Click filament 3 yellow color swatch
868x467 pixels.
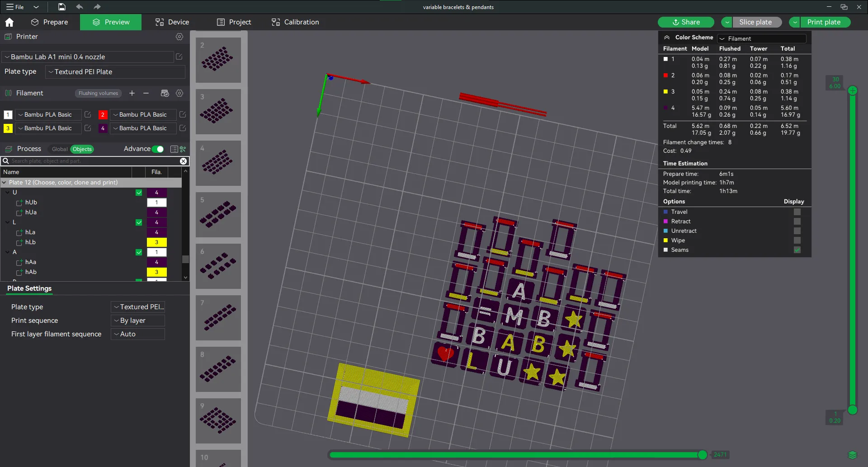point(8,128)
